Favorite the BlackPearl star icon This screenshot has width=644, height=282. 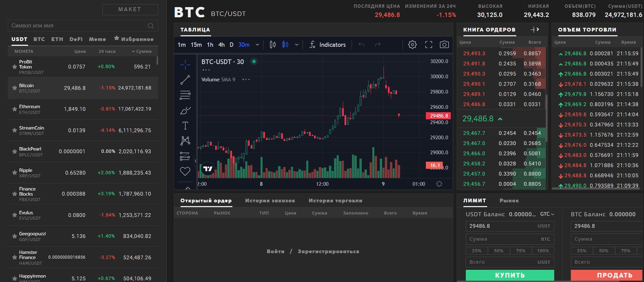pos(14,152)
